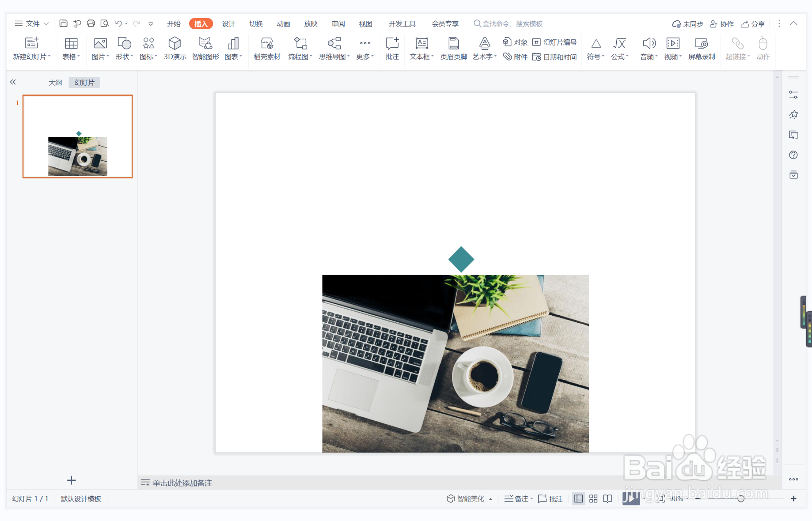
Task: Expand the 智能美化 options arrow
Action: (491, 499)
